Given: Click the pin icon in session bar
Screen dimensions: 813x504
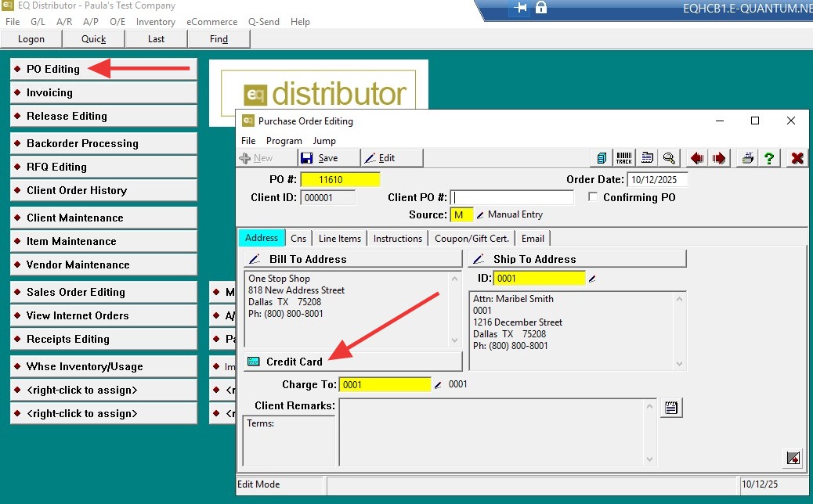Looking at the screenshot, I should tap(520, 8).
